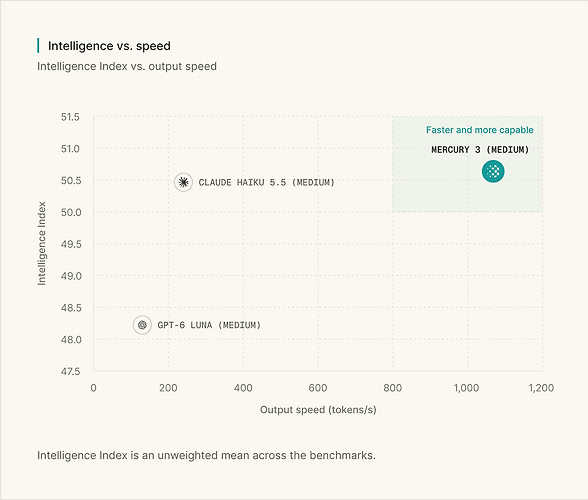Select the GPT-6 LUNA (MEDIUM) label

(209, 325)
